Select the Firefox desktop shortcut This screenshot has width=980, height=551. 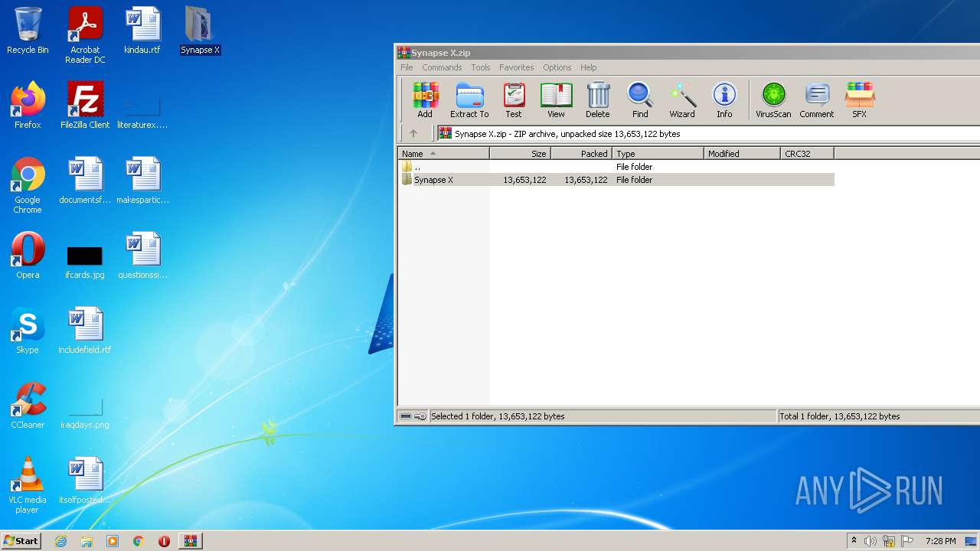pyautogui.click(x=28, y=106)
